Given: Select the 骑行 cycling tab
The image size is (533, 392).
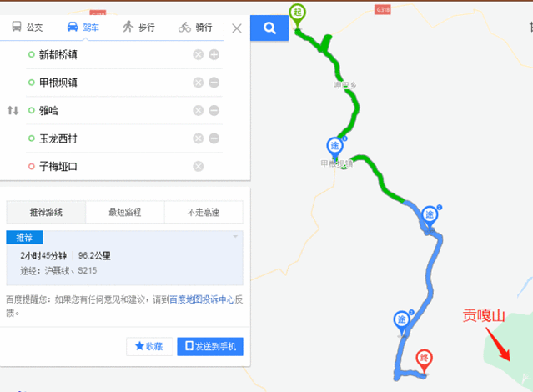Looking at the screenshot, I should [x=195, y=28].
